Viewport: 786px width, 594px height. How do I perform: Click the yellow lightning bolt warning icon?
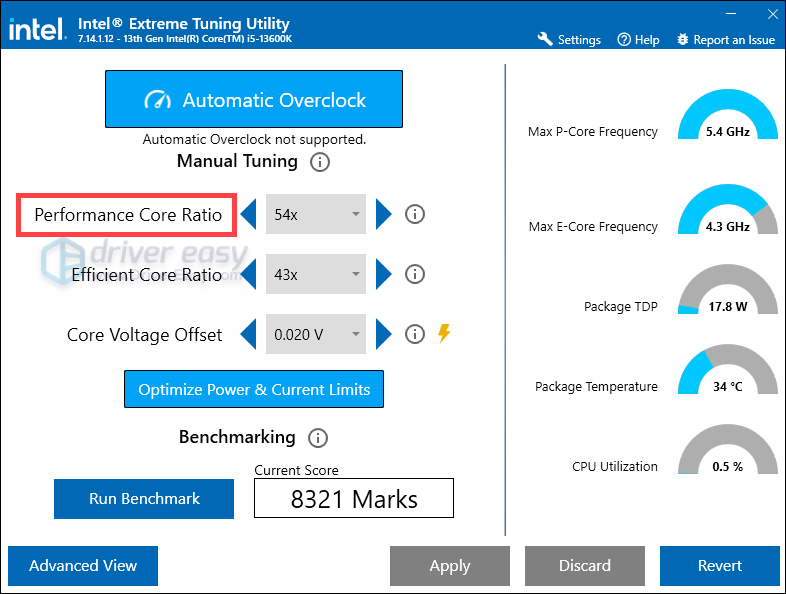point(444,333)
